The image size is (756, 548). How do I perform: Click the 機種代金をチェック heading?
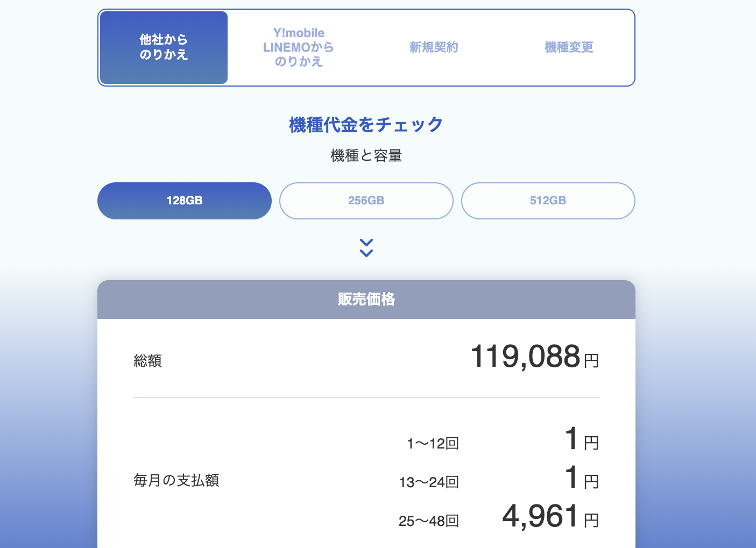click(366, 125)
